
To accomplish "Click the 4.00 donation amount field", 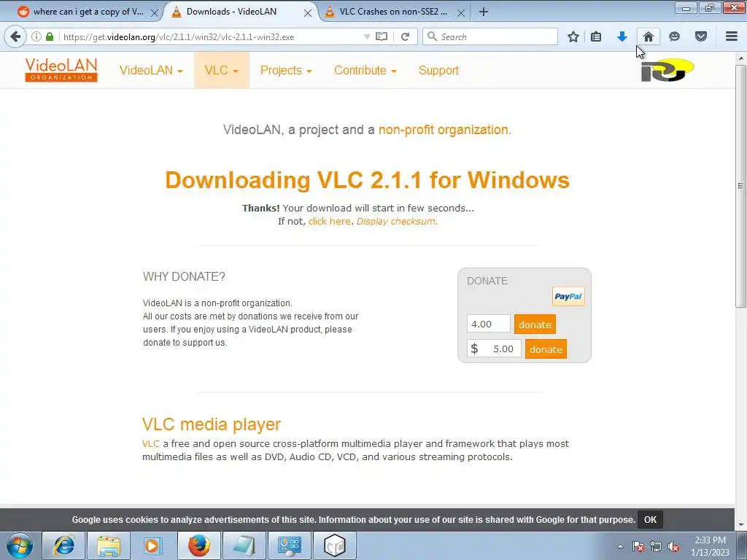I will [x=488, y=324].
